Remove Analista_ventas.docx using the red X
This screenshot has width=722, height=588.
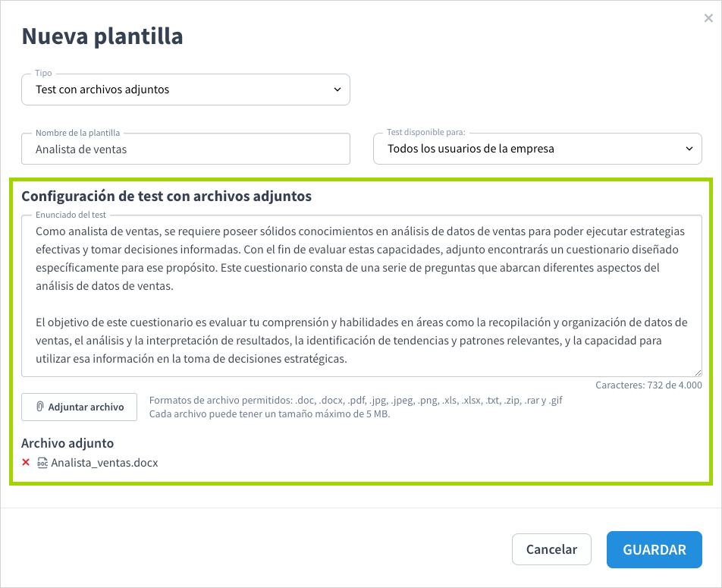[x=27, y=461]
